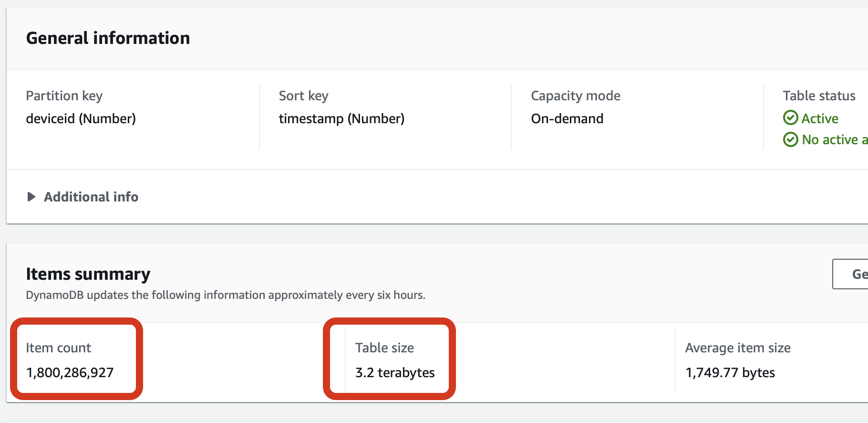Click the Active table status text
Screen dimensions: 868x423
point(820,118)
